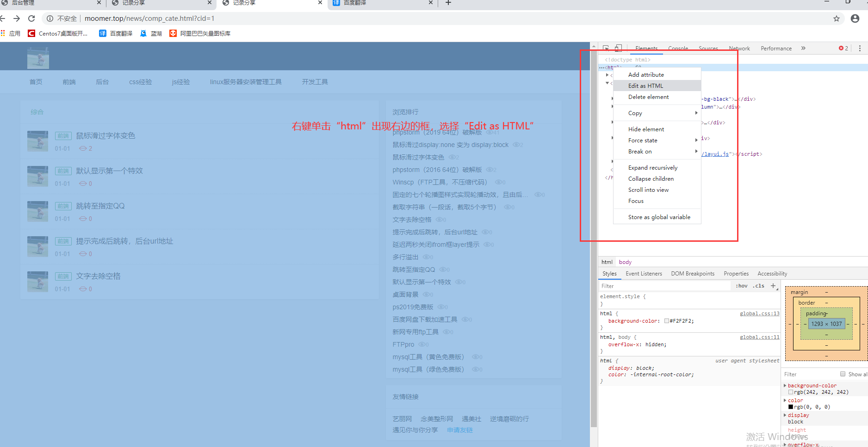The width and height of the screenshot is (868, 447).
Task: Open a new browser tab with plus
Action: 448,3
